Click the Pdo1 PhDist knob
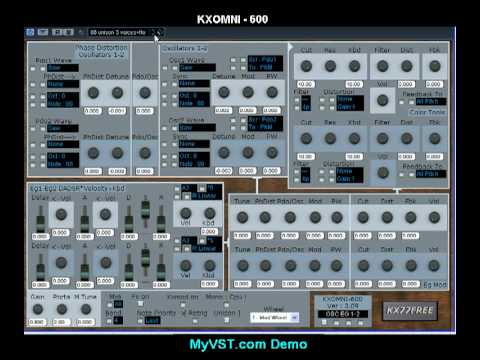The height and width of the screenshot is (360, 480). click(x=93, y=93)
